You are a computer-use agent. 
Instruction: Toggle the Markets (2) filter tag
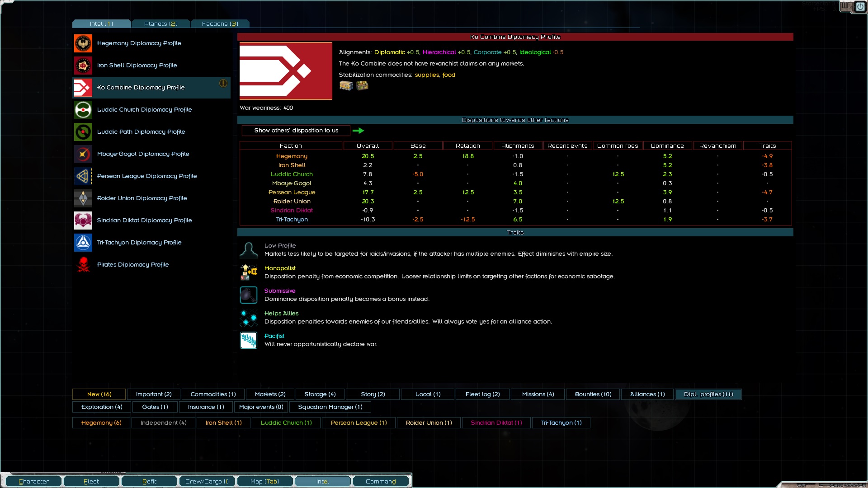270,394
